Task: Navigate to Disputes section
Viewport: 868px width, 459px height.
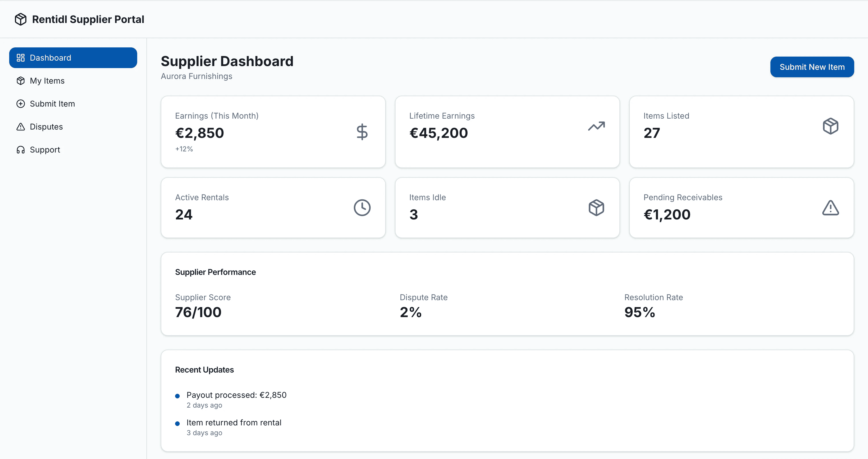Action: pyautogui.click(x=46, y=127)
